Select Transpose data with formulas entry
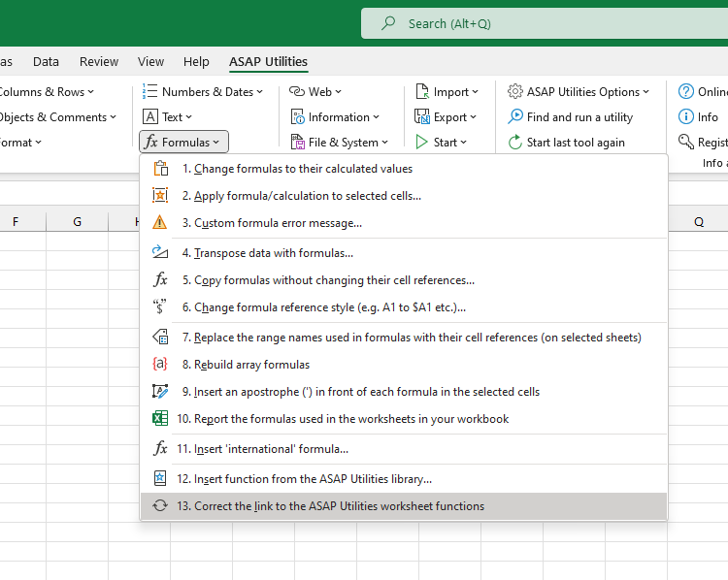Viewport: 728px width, 580px height. coord(404,252)
